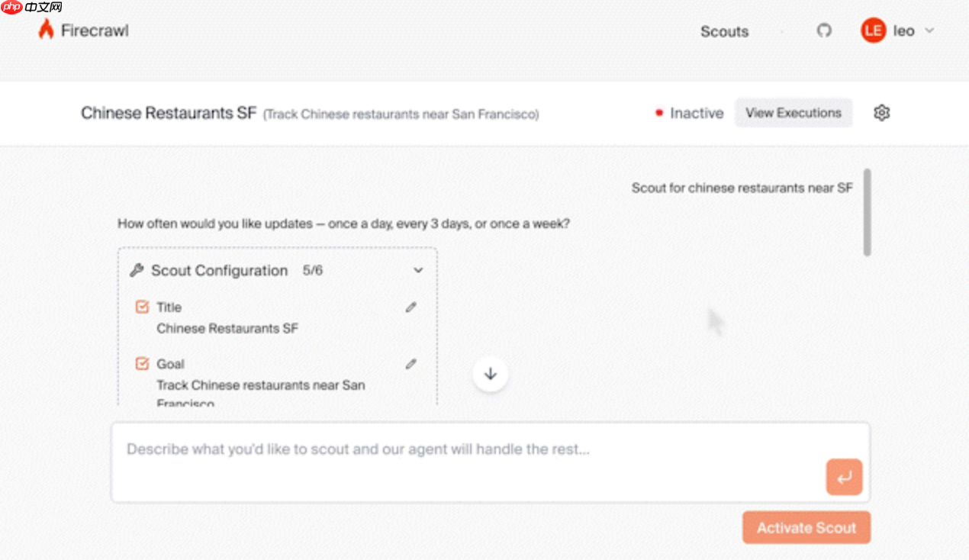This screenshot has height=560, width=969.
Task: Click the wrench icon next to Scout Configuration
Action: click(x=137, y=270)
